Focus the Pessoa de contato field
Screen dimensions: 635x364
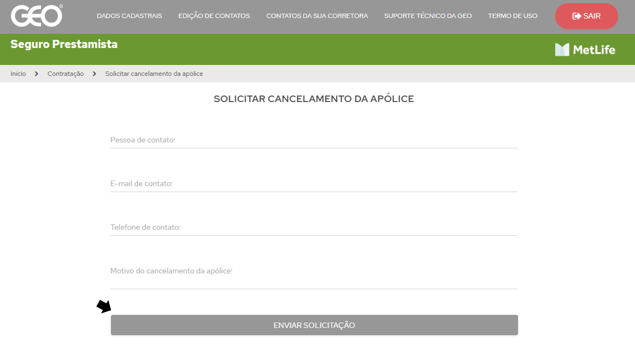pyautogui.click(x=314, y=140)
